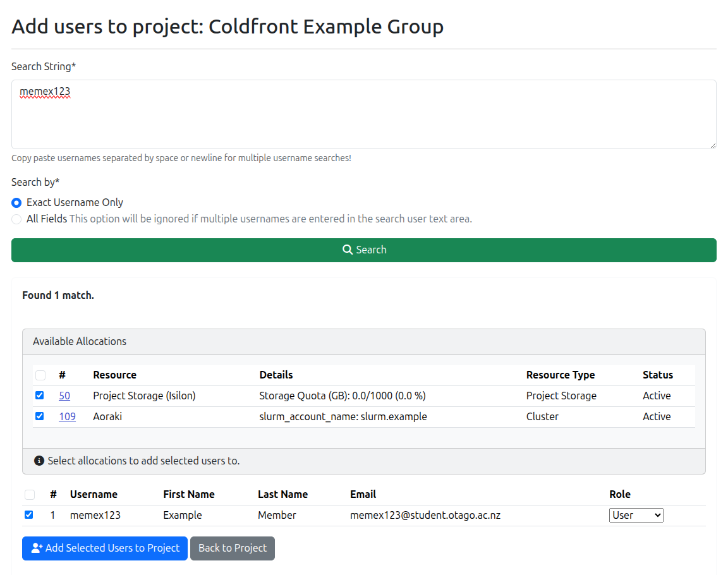Viewport: 728px width, 575px height.
Task: Click last name Member cell
Action: [277, 515]
